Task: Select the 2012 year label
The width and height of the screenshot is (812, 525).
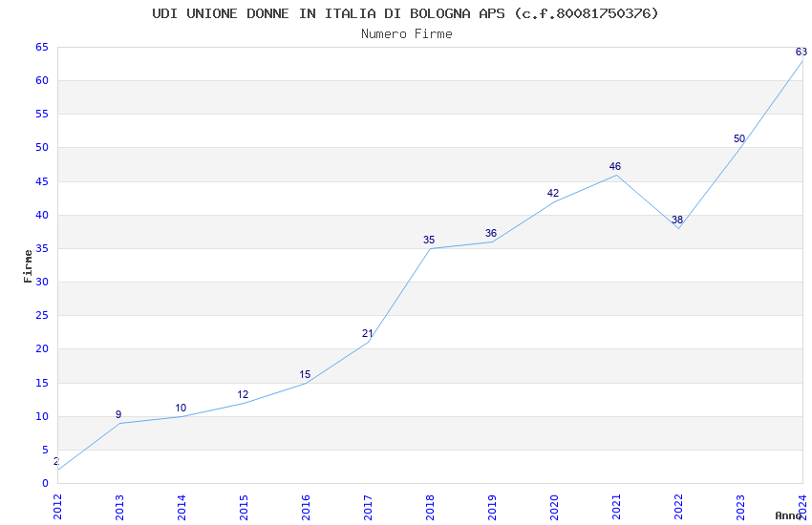Action: pyautogui.click(x=57, y=507)
